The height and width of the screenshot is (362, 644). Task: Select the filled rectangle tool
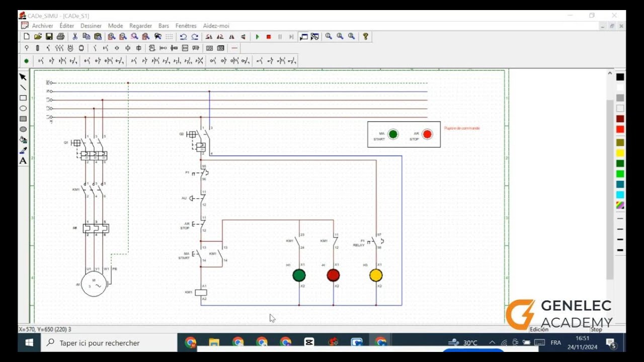tap(23, 119)
